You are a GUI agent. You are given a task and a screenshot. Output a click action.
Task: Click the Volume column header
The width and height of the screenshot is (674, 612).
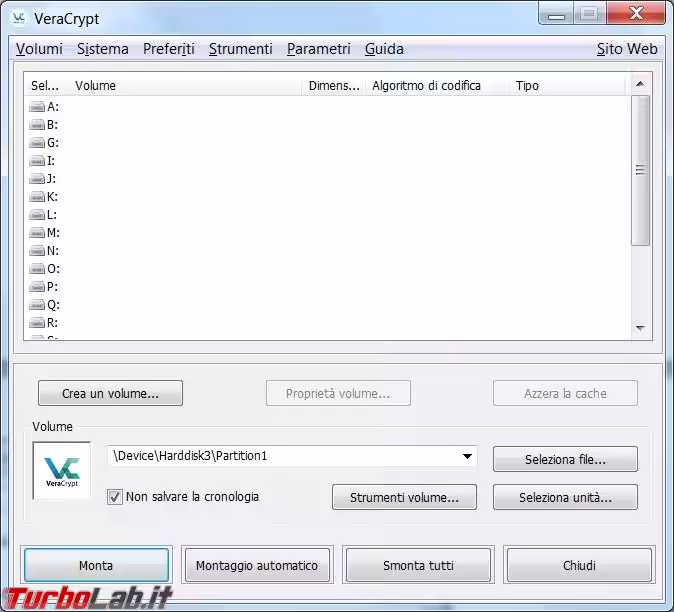tap(184, 86)
